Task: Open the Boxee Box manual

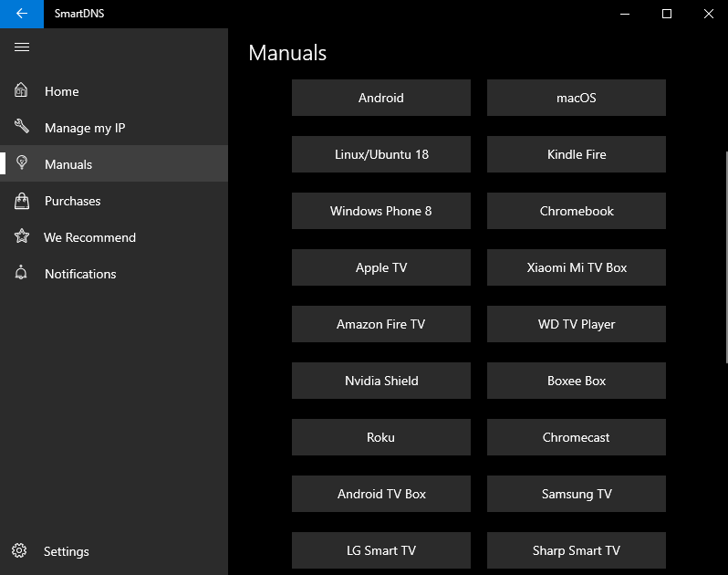Action: pyautogui.click(x=577, y=381)
